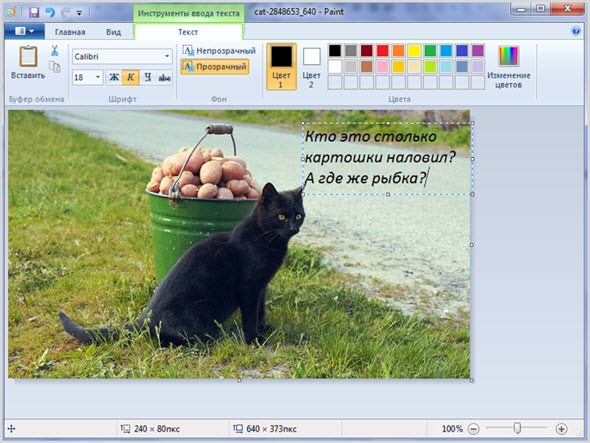Click the Copy icon below the scissors
The height and width of the screenshot is (443, 590).
point(55,67)
